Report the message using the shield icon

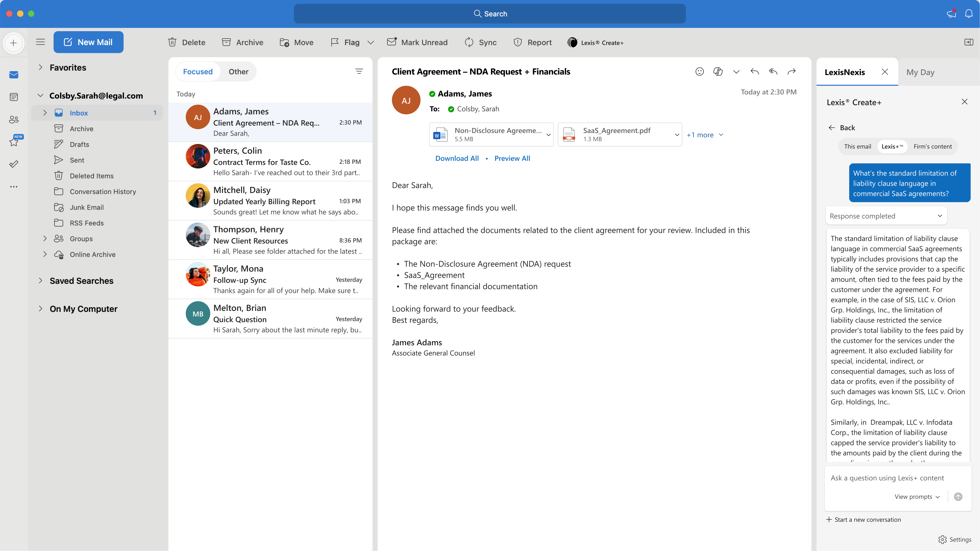(518, 42)
